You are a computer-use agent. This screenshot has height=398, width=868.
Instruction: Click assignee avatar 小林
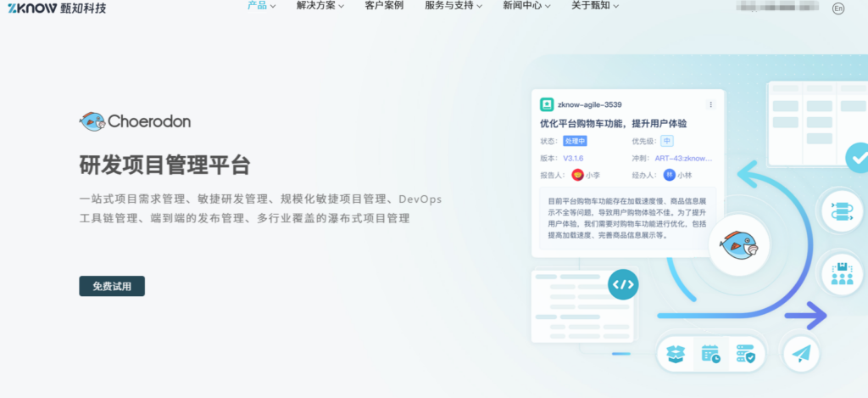[670, 175]
